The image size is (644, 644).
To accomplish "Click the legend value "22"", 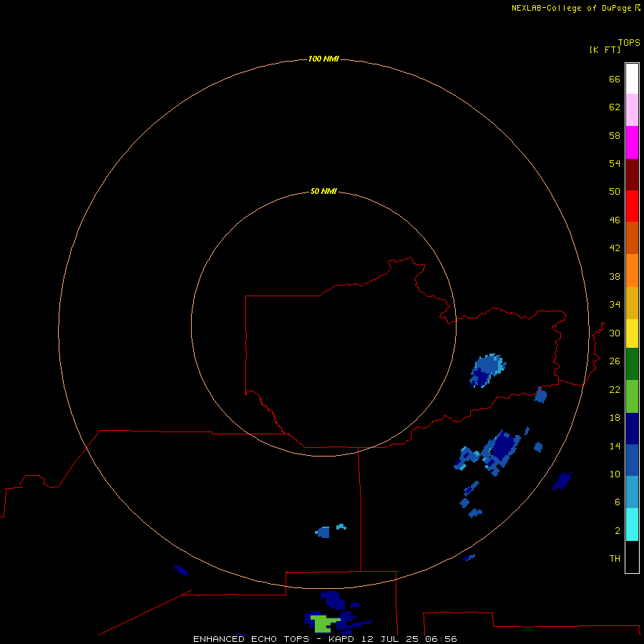I will (x=615, y=389).
